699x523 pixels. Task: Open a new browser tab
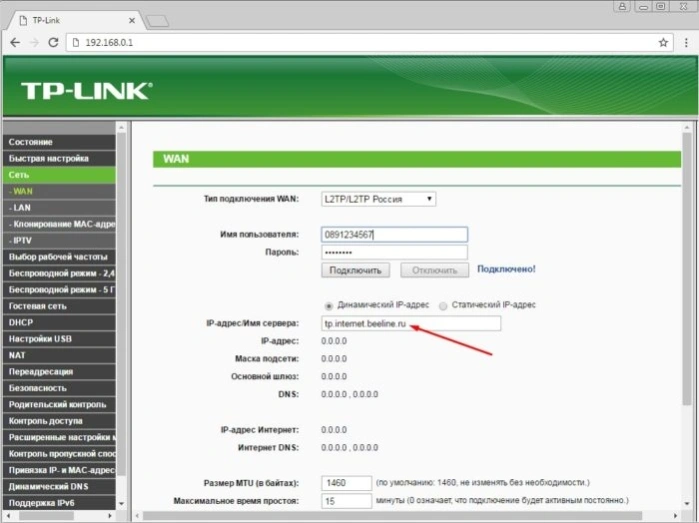click(157, 21)
